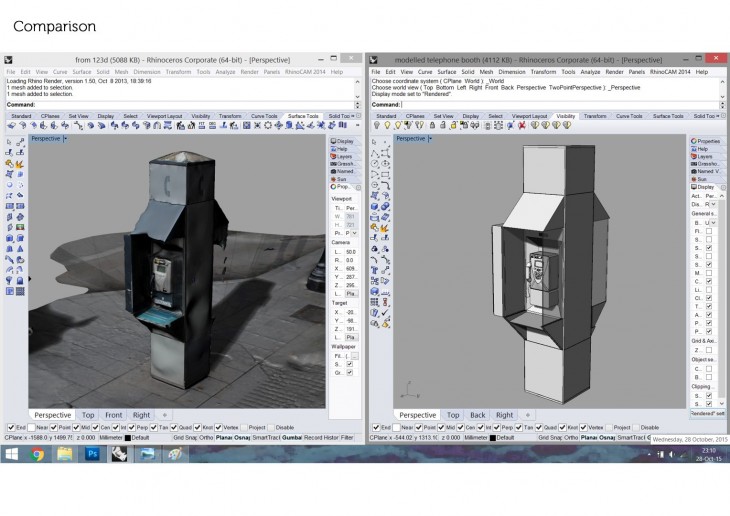Open the Perspective viewport title menu in the right window
This screenshot has width=730, height=516.
pos(412,139)
